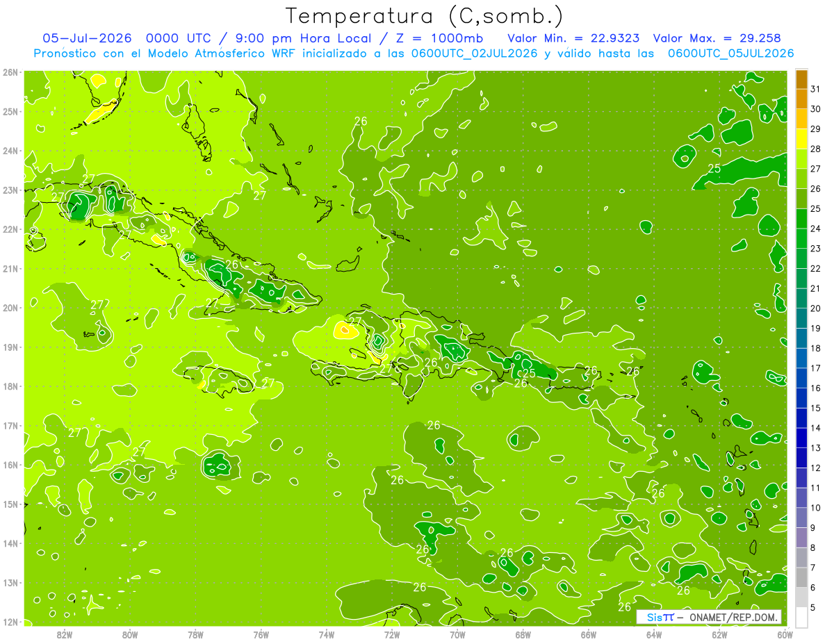The width and height of the screenshot is (834, 644).
Task: Click the color scale value '29'
Action: pos(815,129)
